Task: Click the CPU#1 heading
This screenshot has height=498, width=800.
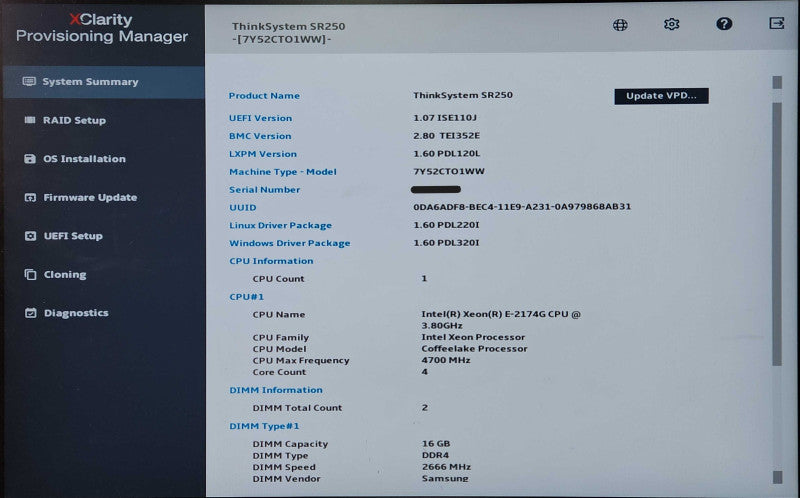Action: (x=246, y=296)
